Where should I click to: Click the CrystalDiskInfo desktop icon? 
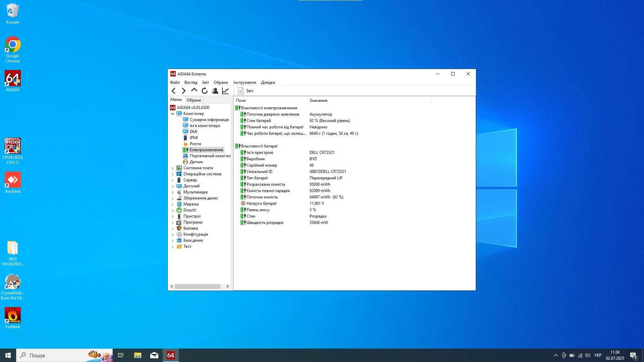click(x=13, y=287)
